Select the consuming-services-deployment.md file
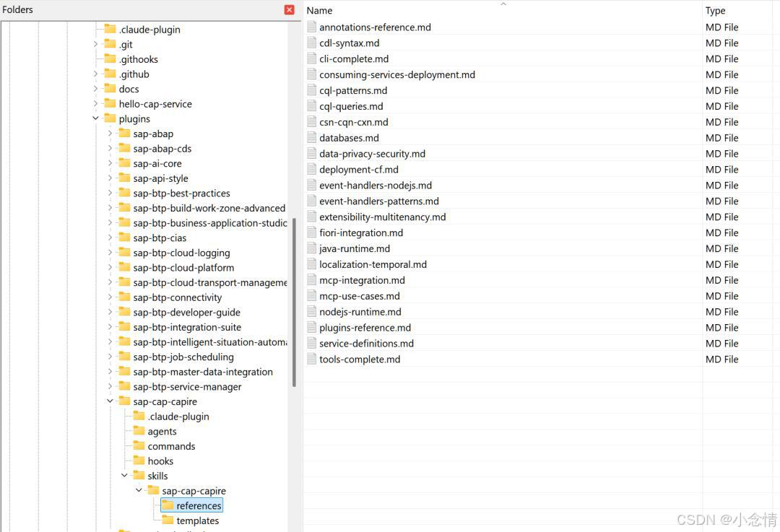The width and height of the screenshot is (780, 532). [x=397, y=74]
